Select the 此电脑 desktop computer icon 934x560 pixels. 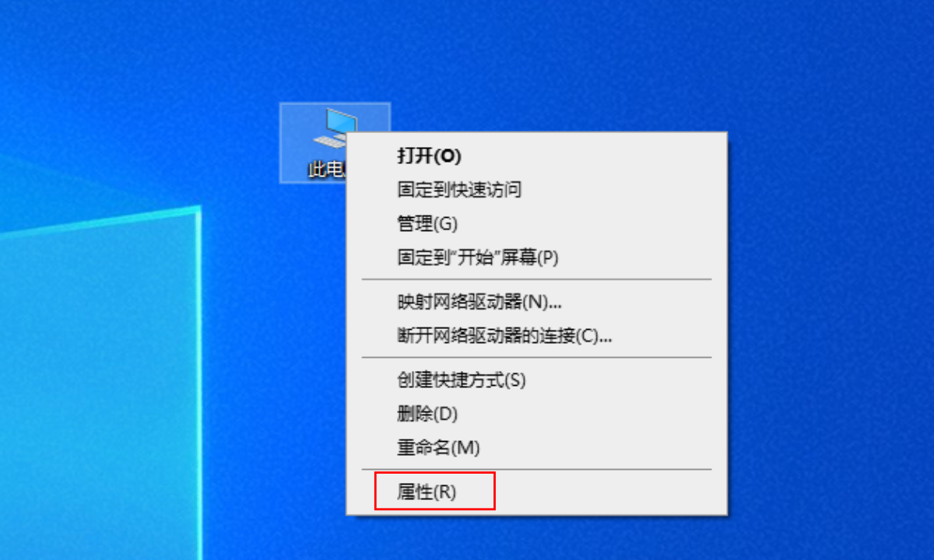[x=335, y=143]
